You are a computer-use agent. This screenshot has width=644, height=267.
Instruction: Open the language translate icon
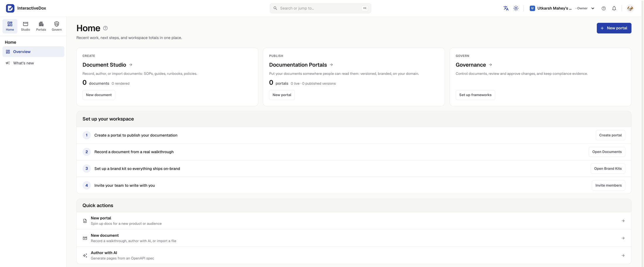click(x=506, y=8)
